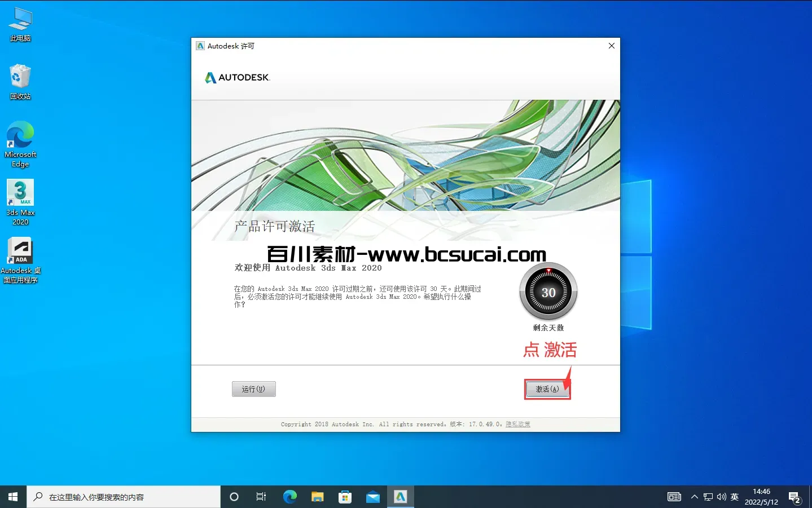Open the notification center icon
This screenshot has width=812, height=508.
coord(795,497)
